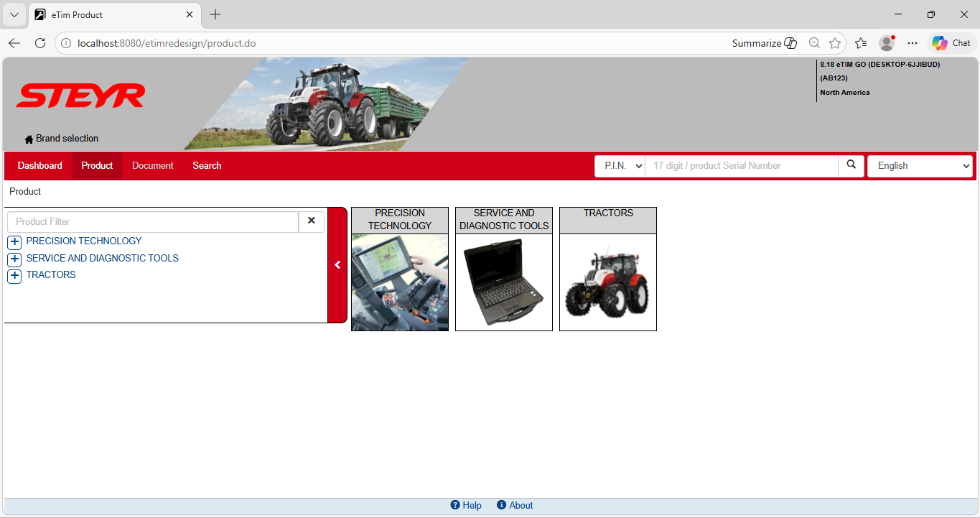Click the Product Filter input field

click(x=153, y=221)
